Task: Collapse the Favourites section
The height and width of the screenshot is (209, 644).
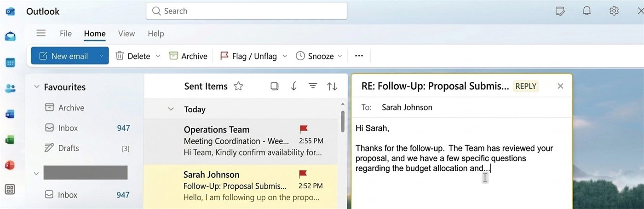Action: tap(36, 87)
